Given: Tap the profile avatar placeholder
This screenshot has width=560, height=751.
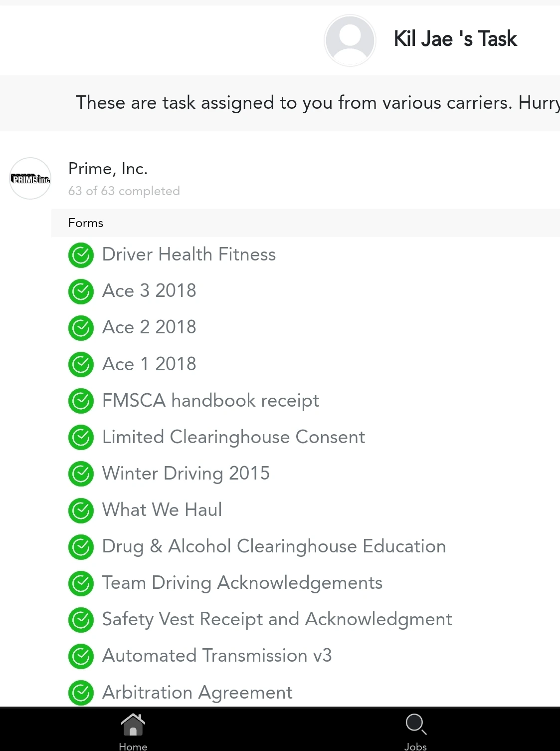Looking at the screenshot, I should coord(350,40).
